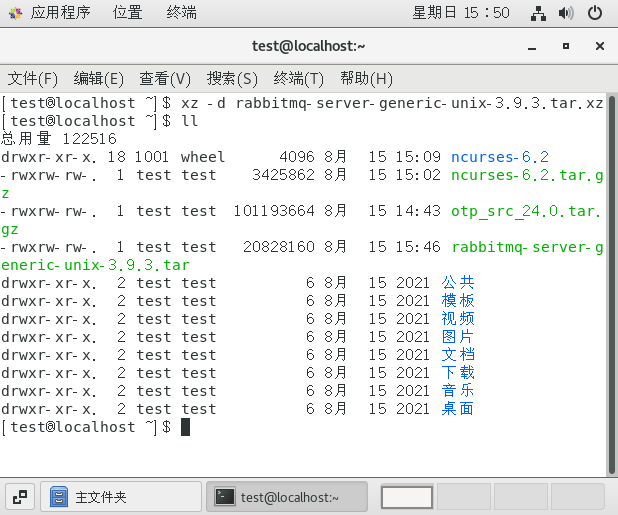The height and width of the screenshot is (515, 618).
Task: Open the 文件(F) menu
Action: click(x=33, y=78)
